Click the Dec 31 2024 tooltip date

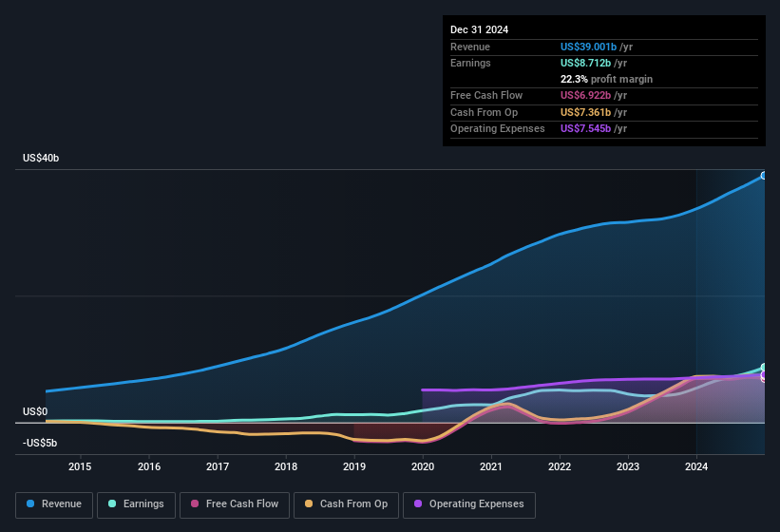[479, 29]
